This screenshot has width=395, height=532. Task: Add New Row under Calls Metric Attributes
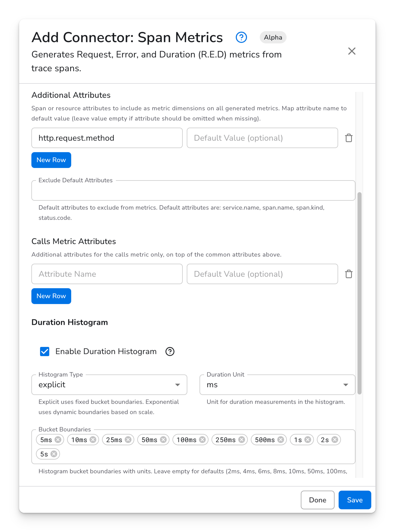tap(51, 296)
